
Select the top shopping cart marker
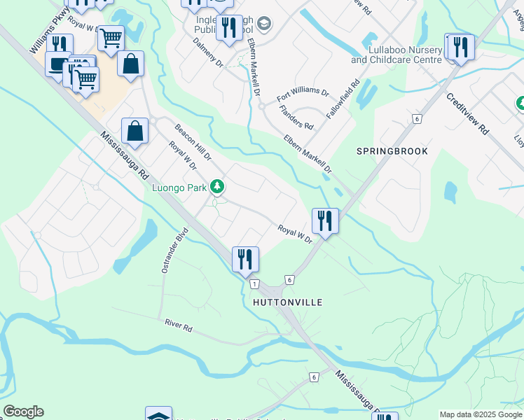pyautogui.click(x=111, y=41)
